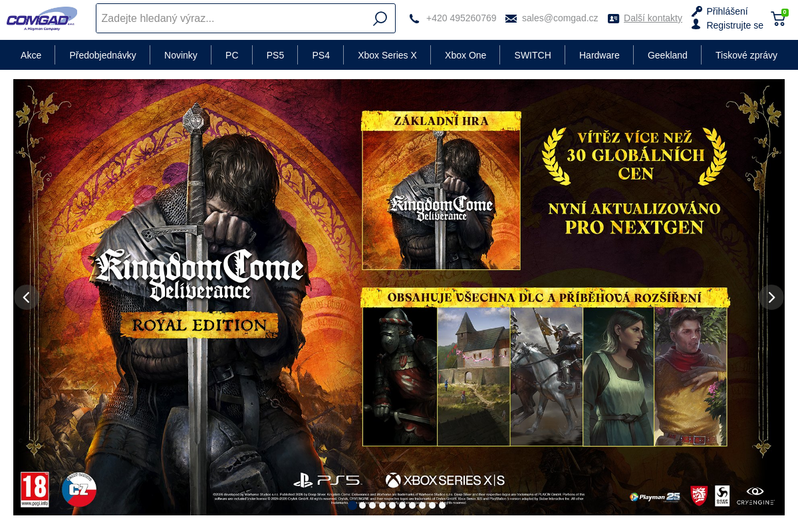Screen dimensions: 798x532
Task: Open the Novinky menu item
Action: tap(181, 55)
